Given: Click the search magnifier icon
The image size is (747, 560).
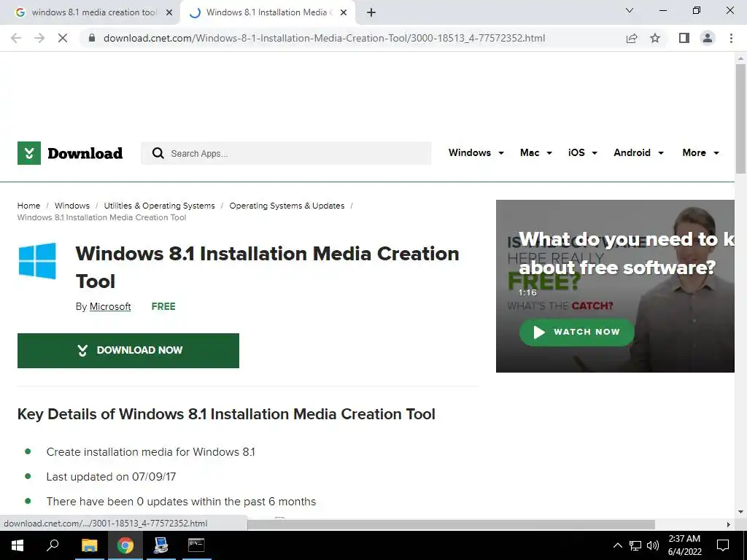Looking at the screenshot, I should click(x=158, y=153).
